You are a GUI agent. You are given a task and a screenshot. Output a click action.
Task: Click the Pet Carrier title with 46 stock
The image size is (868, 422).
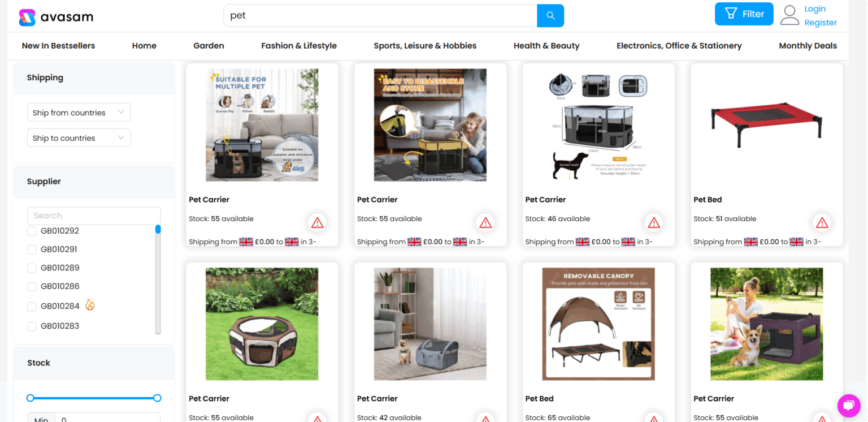click(x=545, y=200)
